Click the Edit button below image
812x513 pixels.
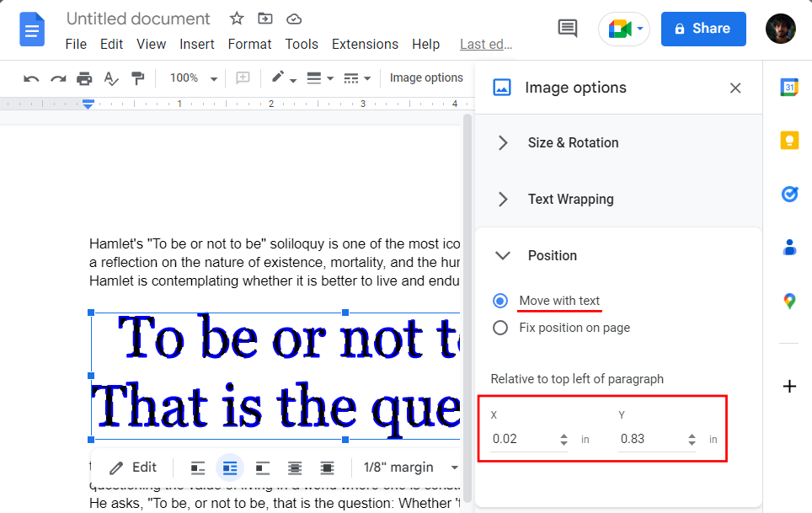133,468
